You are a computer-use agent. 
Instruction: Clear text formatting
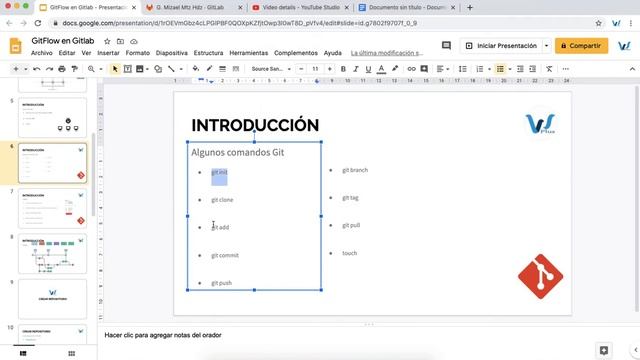[549, 69]
